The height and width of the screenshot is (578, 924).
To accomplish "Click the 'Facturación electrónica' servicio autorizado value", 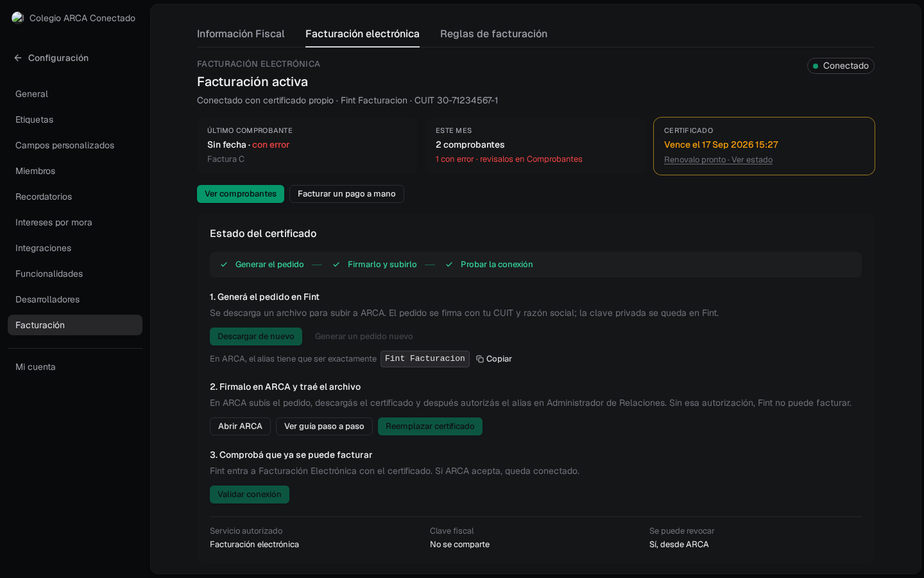I will click(x=254, y=545).
